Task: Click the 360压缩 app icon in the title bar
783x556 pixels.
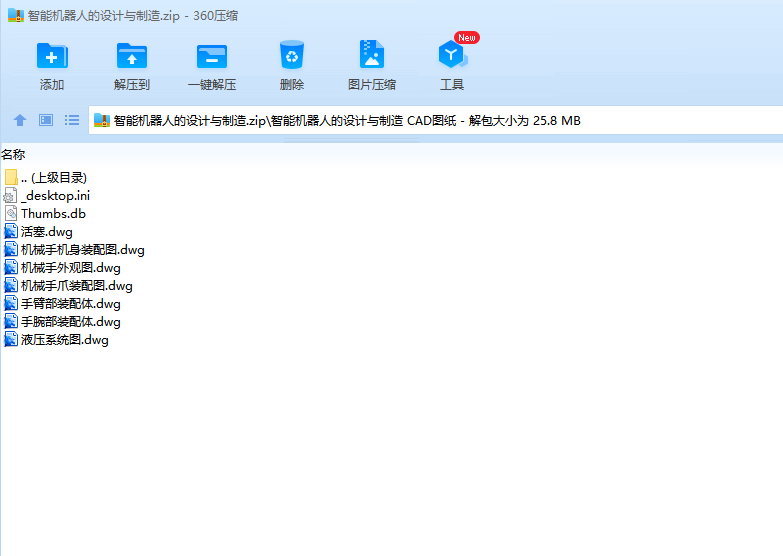Action: [x=16, y=15]
